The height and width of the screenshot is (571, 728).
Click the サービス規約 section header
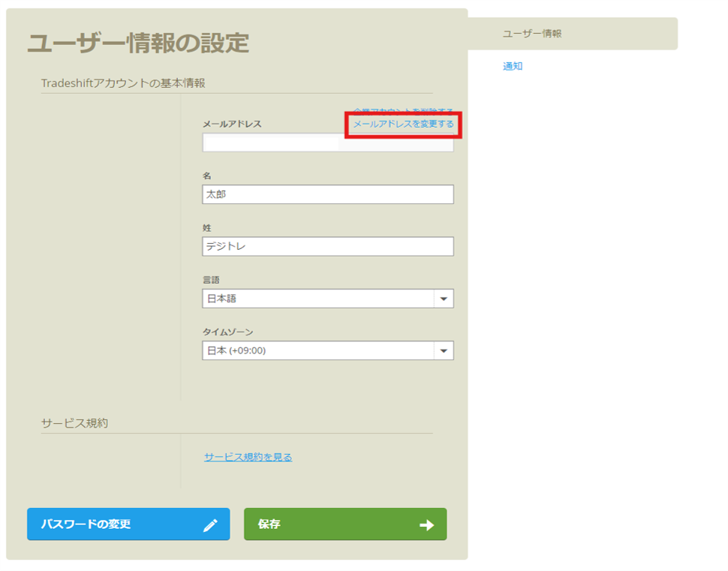click(74, 422)
